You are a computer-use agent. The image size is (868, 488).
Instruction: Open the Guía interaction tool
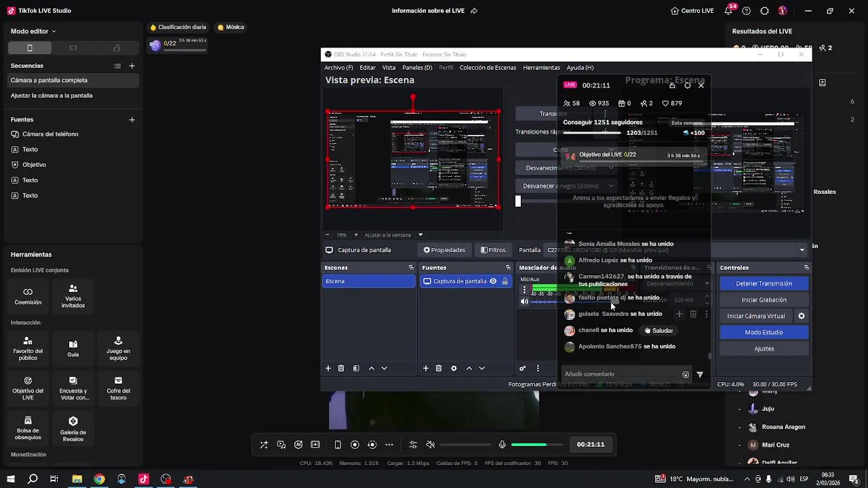(x=73, y=348)
